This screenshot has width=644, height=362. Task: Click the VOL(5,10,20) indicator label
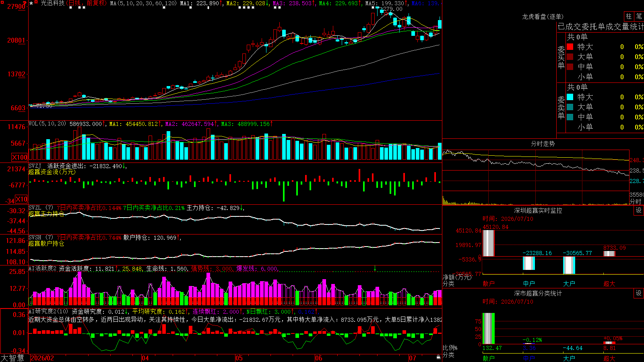click(x=47, y=124)
